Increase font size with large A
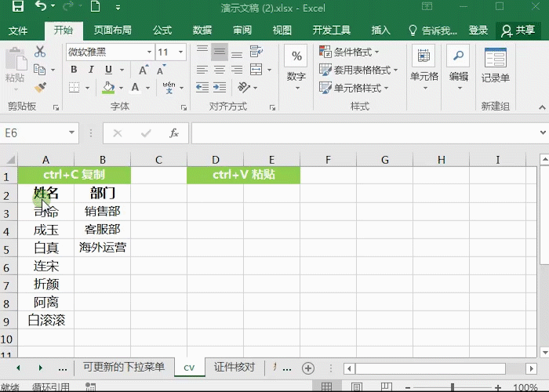The height and width of the screenshot is (392, 549). click(144, 70)
